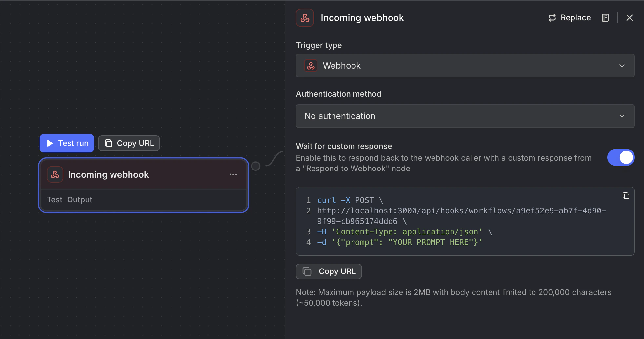Open the three-dot menu on the webhook node

pyautogui.click(x=233, y=174)
